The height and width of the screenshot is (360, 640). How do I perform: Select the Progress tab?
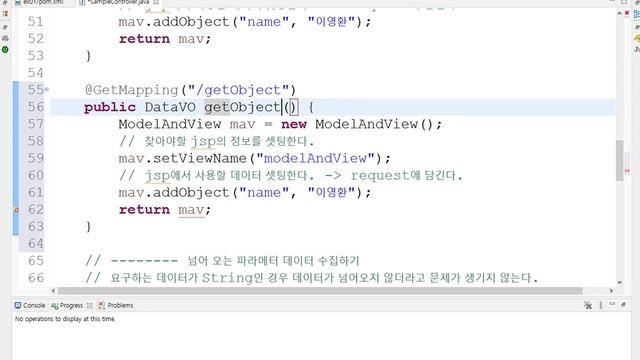coord(67,305)
